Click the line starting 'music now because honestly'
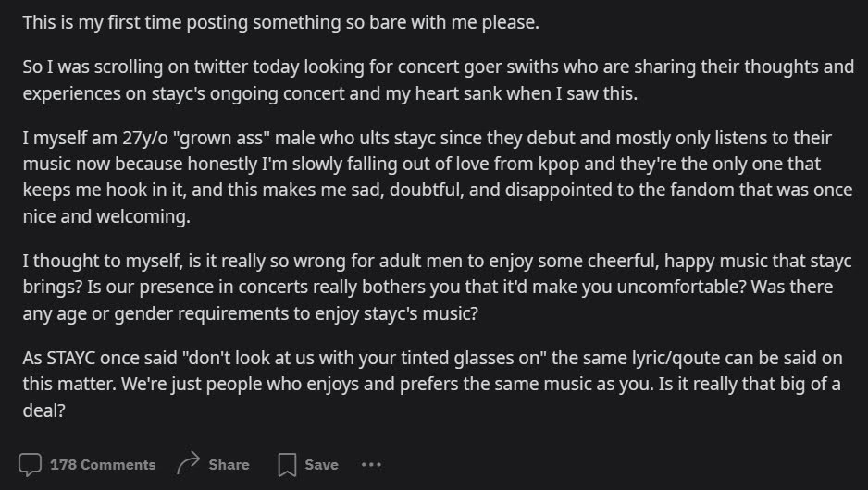This screenshot has width=868, height=490. [x=421, y=164]
